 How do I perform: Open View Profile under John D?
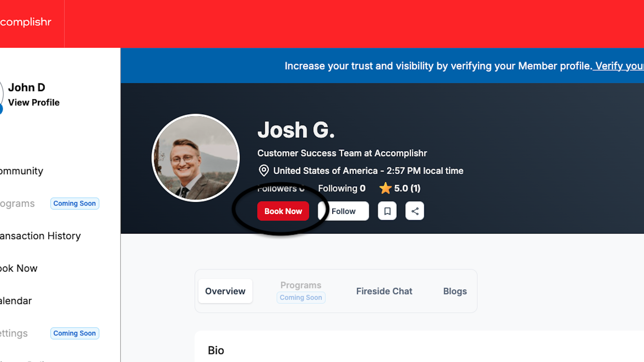(x=34, y=102)
